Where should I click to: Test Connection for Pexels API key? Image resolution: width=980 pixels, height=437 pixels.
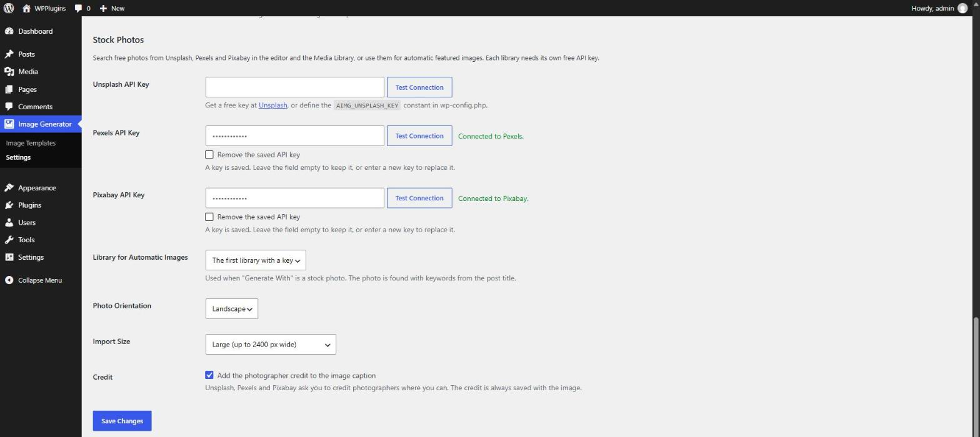[419, 136]
